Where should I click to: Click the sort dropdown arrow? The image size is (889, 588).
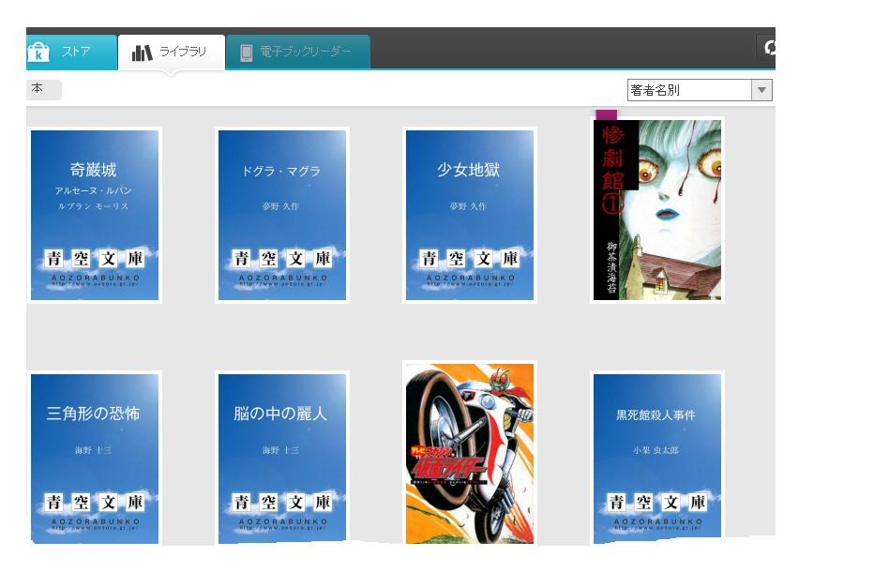(762, 89)
